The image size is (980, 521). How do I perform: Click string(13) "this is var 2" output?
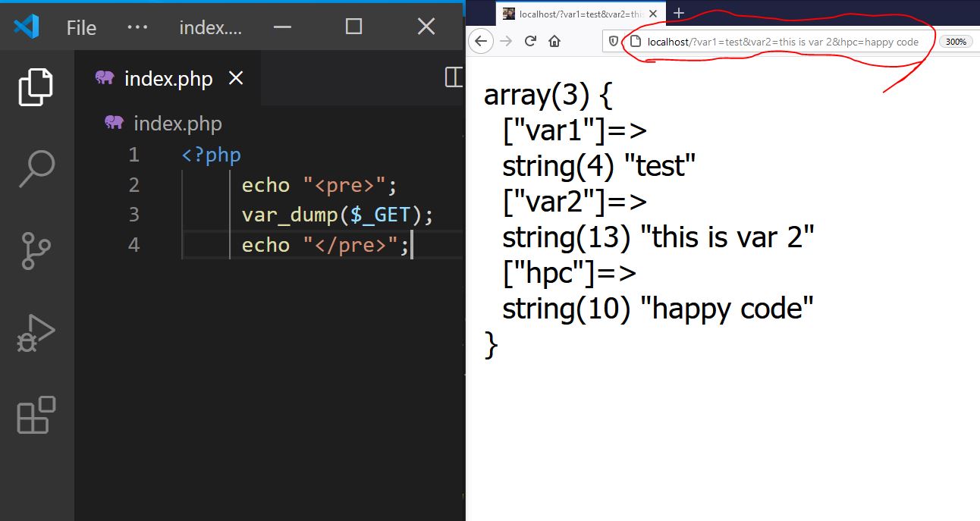click(x=658, y=237)
